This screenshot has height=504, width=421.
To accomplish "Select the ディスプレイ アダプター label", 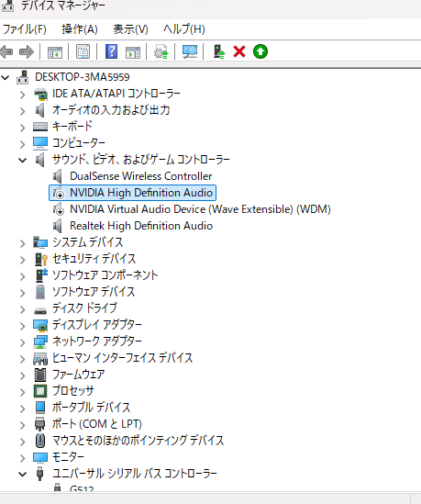I will pyautogui.click(x=97, y=325).
